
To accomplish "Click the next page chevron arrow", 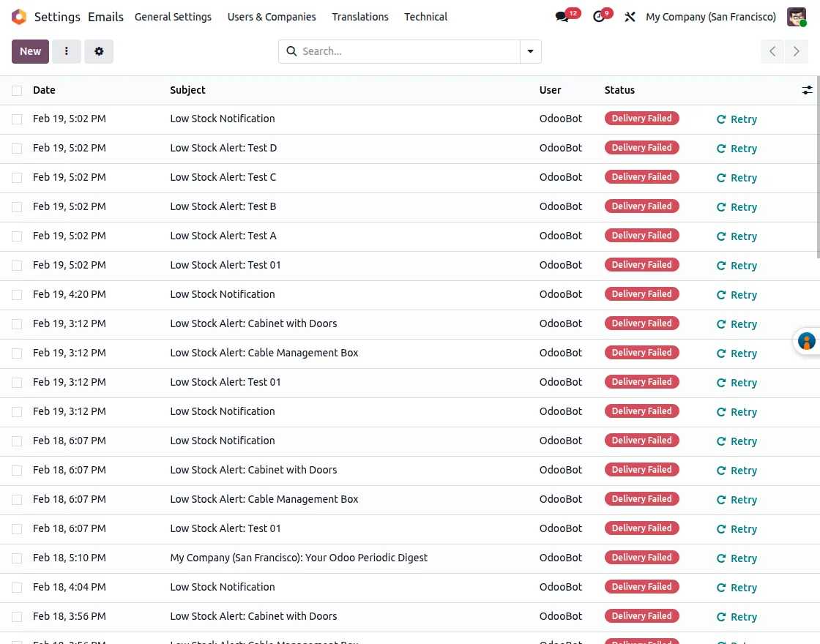I will coord(797,51).
